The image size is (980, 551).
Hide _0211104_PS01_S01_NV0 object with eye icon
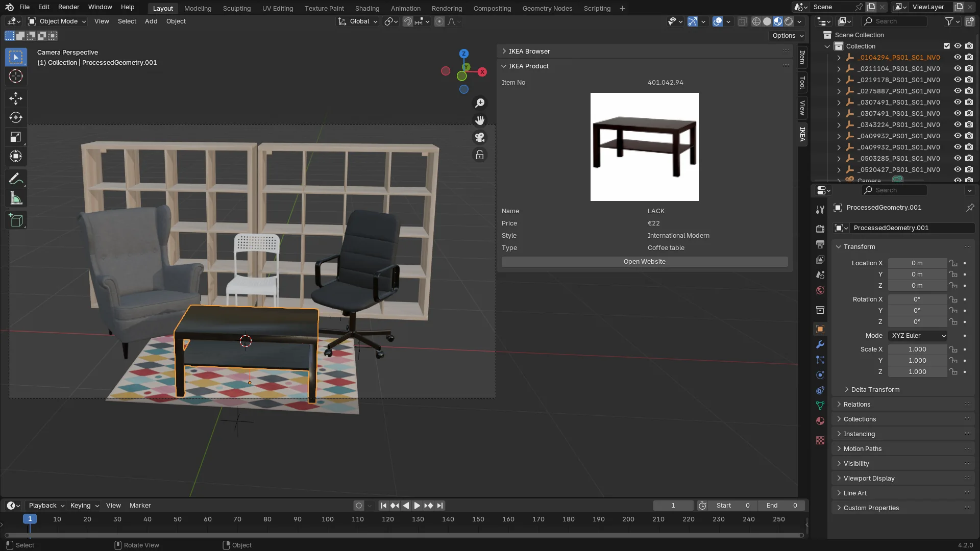coord(958,68)
